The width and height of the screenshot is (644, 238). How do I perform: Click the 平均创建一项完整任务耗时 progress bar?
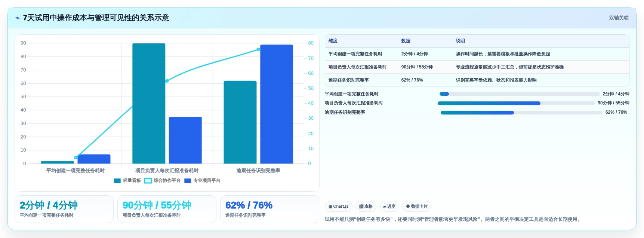[x=520, y=94]
